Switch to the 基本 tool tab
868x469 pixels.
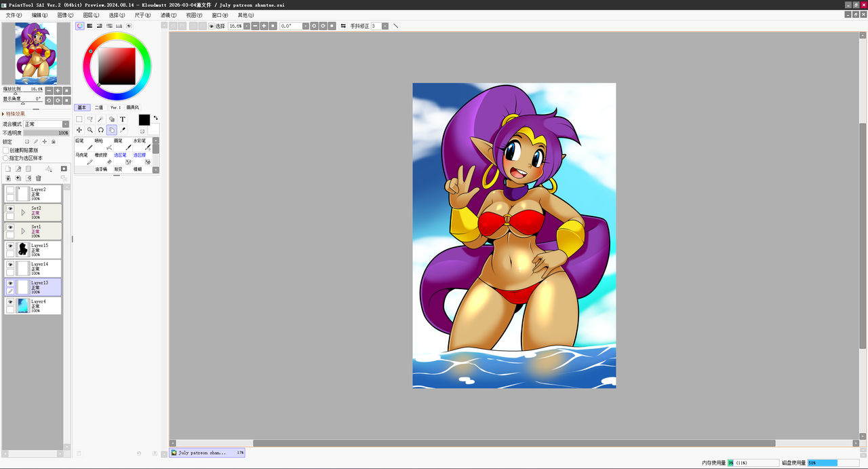click(x=82, y=107)
